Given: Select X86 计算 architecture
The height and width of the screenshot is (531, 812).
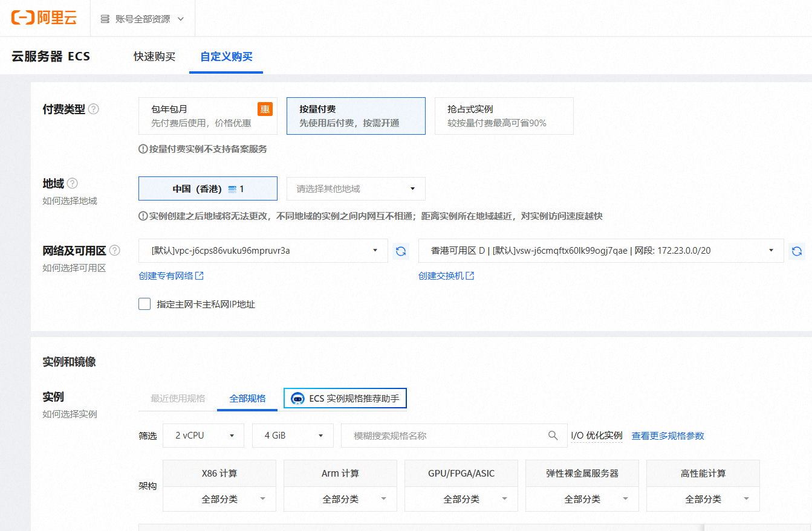Looking at the screenshot, I should point(219,473).
